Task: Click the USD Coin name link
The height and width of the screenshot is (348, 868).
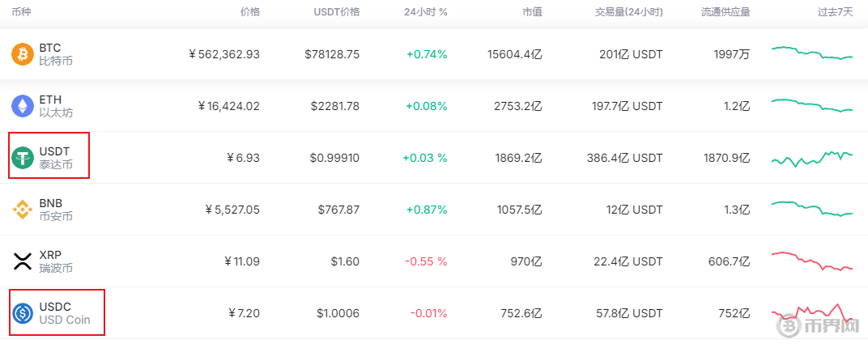Action: pyautogui.click(x=65, y=320)
